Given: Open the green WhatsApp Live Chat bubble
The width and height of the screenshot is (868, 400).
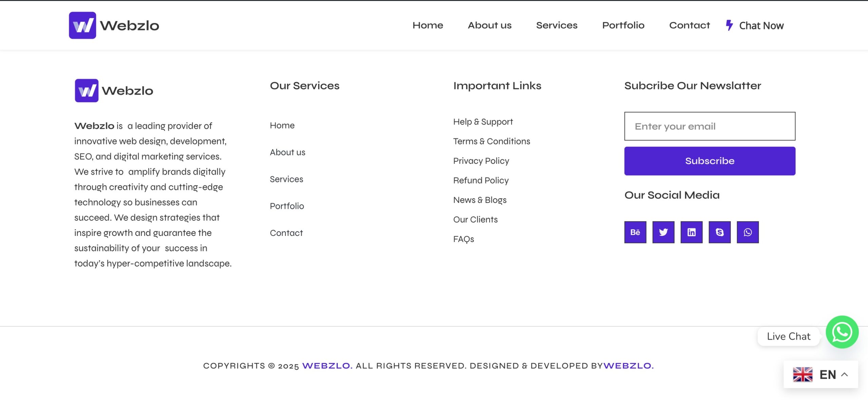Looking at the screenshot, I should pos(842,332).
